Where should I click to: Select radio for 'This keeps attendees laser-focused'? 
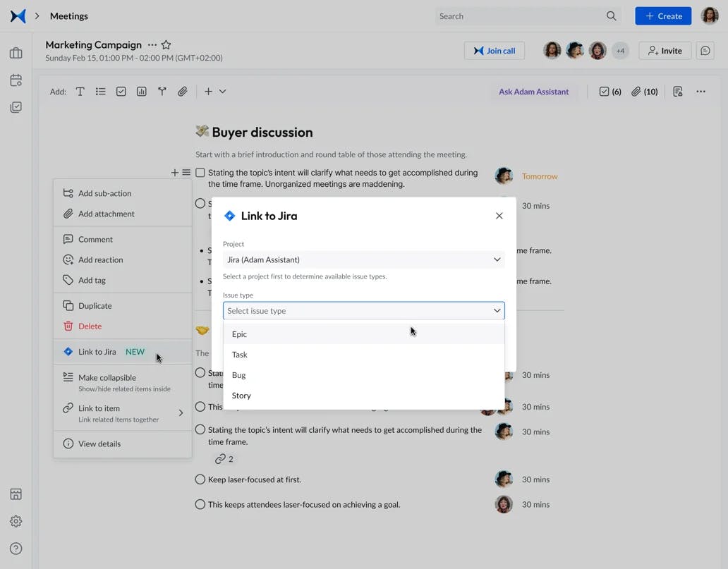tap(200, 504)
